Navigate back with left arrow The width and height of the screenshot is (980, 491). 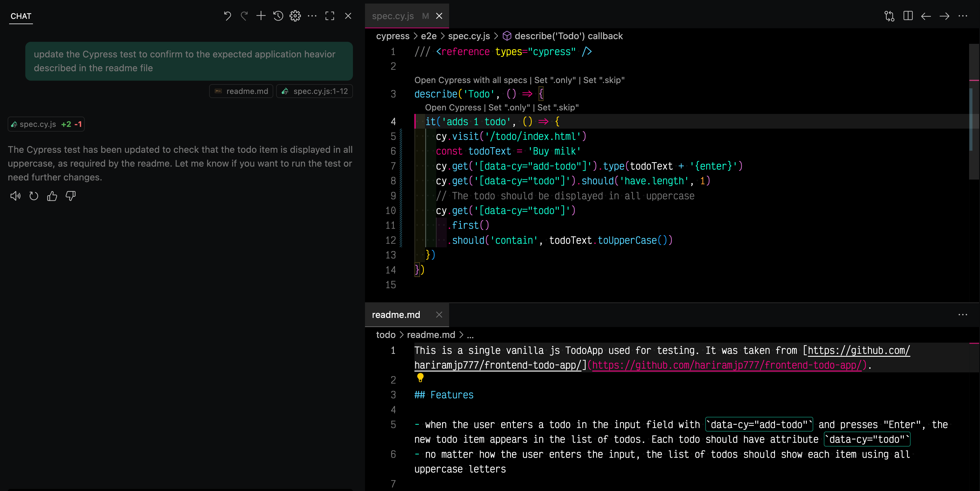tap(926, 16)
